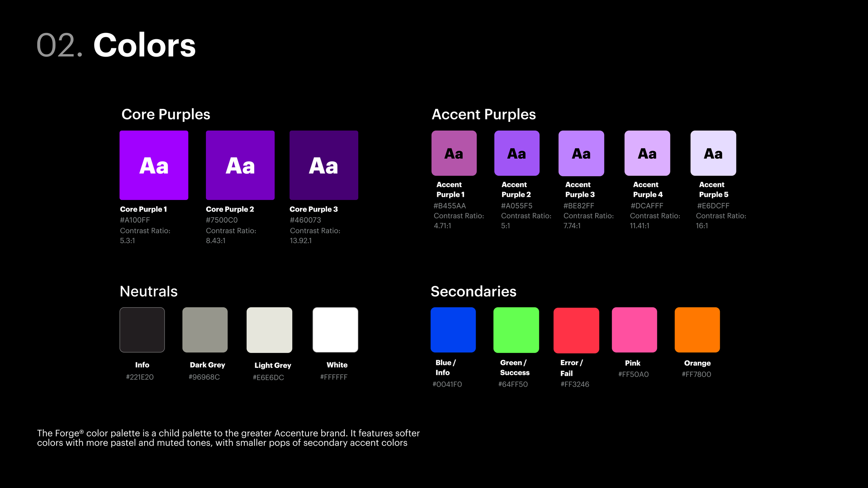Click the Dark Grey swatch

tap(205, 330)
